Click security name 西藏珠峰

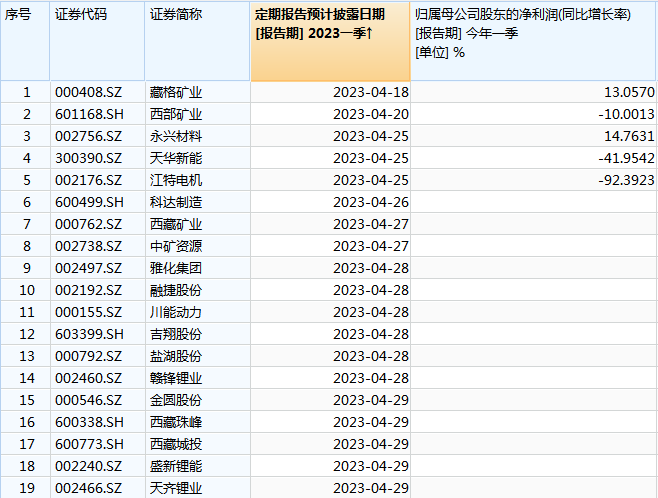(176, 422)
